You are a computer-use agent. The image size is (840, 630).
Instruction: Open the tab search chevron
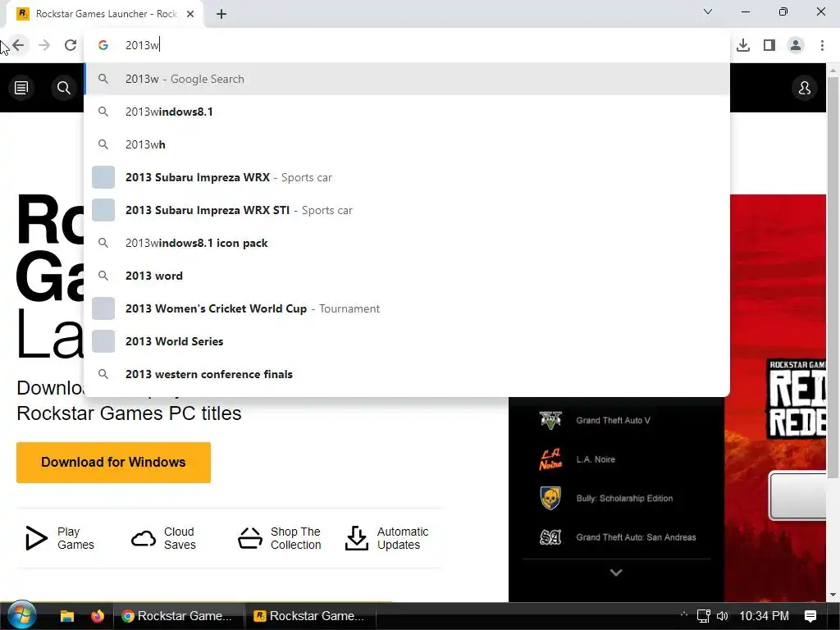[708, 11]
